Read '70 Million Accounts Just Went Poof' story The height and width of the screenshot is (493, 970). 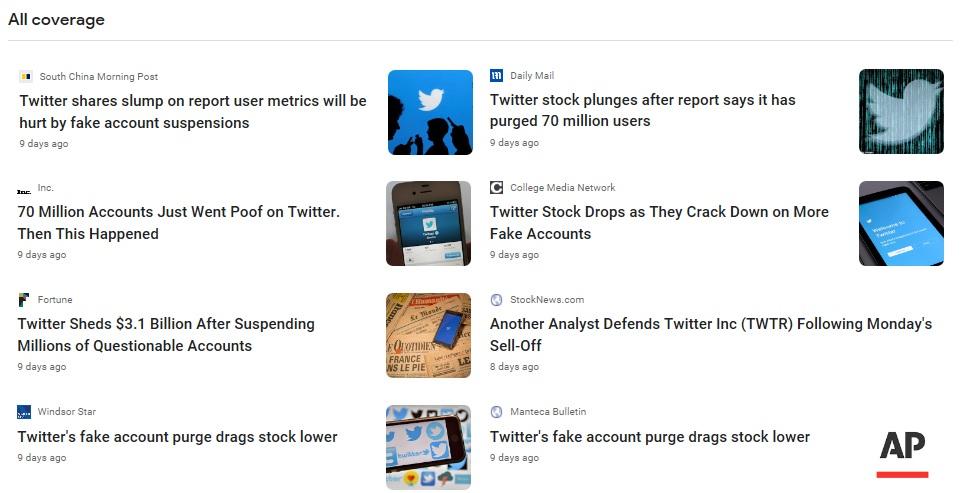(179, 223)
